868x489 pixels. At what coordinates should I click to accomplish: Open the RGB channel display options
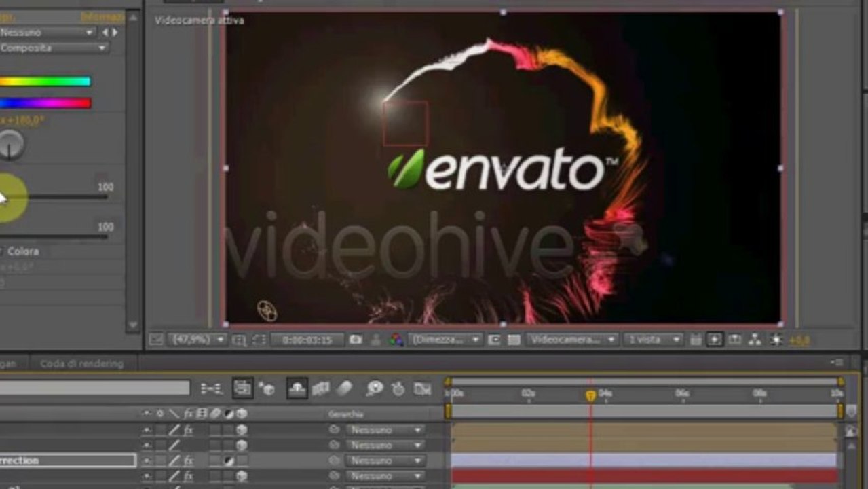[396, 340]
